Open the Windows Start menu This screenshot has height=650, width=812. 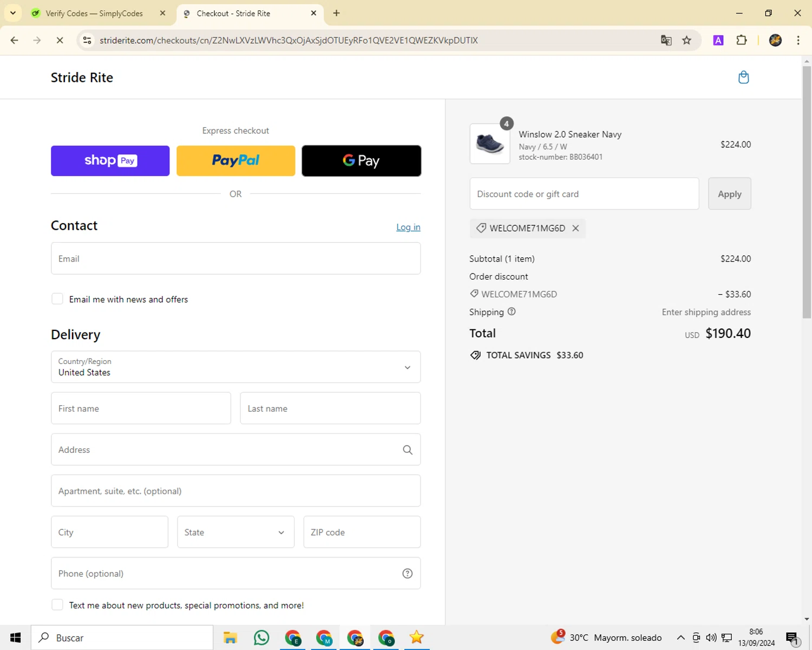(x=15, y=638)
